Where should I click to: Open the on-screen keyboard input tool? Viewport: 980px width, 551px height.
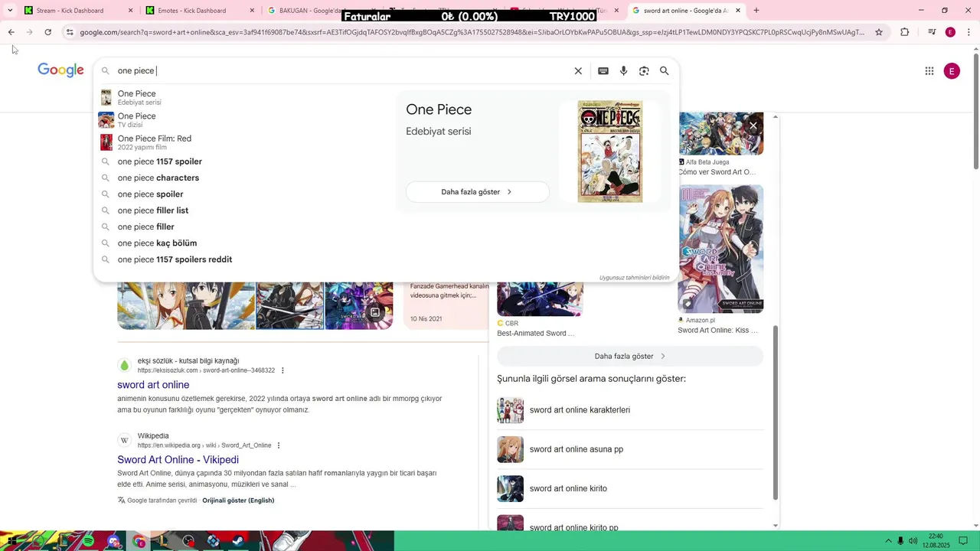tap(603, 70)
